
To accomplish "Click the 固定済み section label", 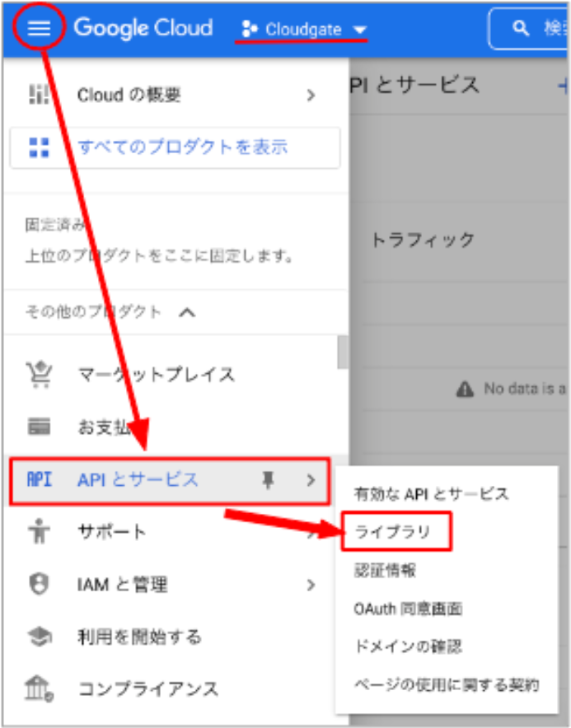I will click(x=55, y=225).
